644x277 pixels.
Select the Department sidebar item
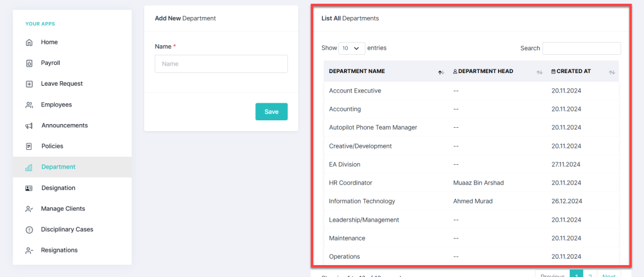pos(72,167)
